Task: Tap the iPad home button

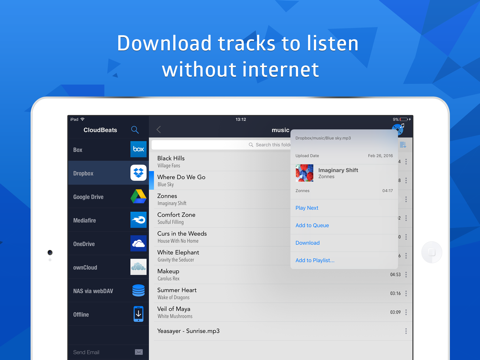Action: click(432, 252)
